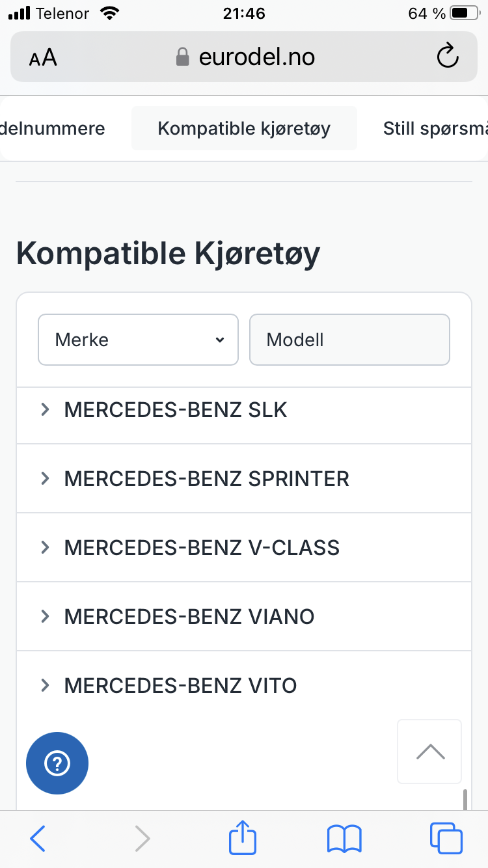Screen dimensions: 488x868
Task: Expand the MERCEDES-BENZ VIANO row
Action: click(189, 617)
